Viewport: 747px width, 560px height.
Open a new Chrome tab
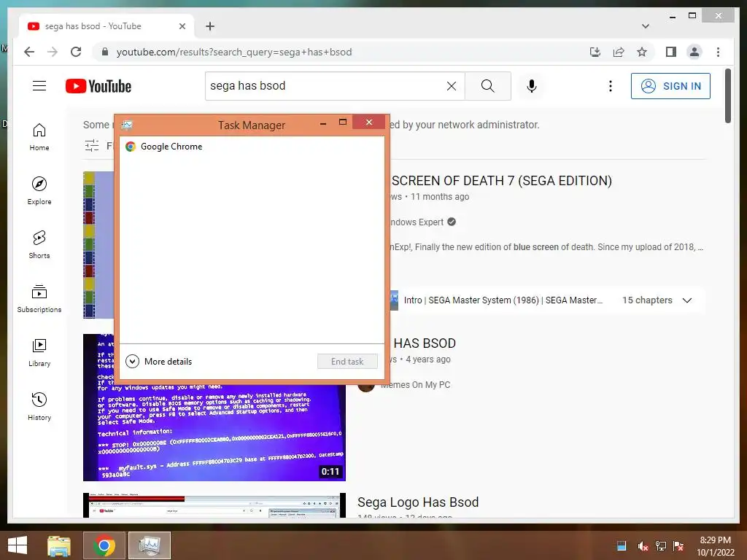pos(210,26)
